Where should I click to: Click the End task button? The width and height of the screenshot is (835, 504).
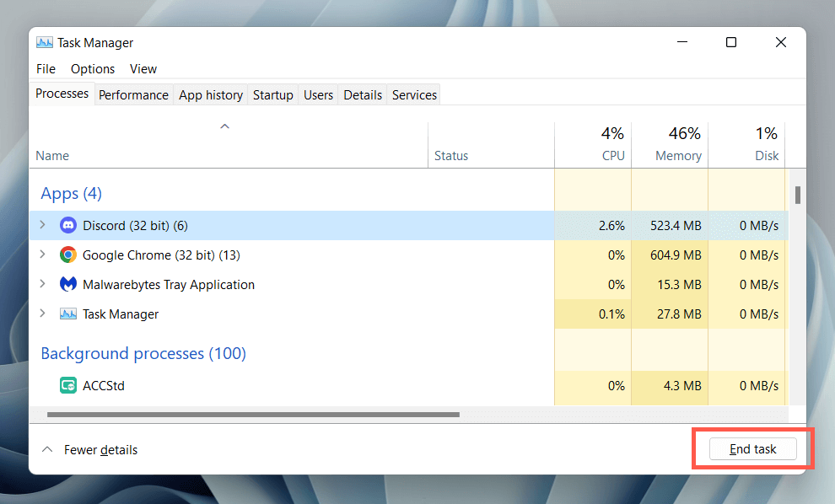[x=753, y=449]
